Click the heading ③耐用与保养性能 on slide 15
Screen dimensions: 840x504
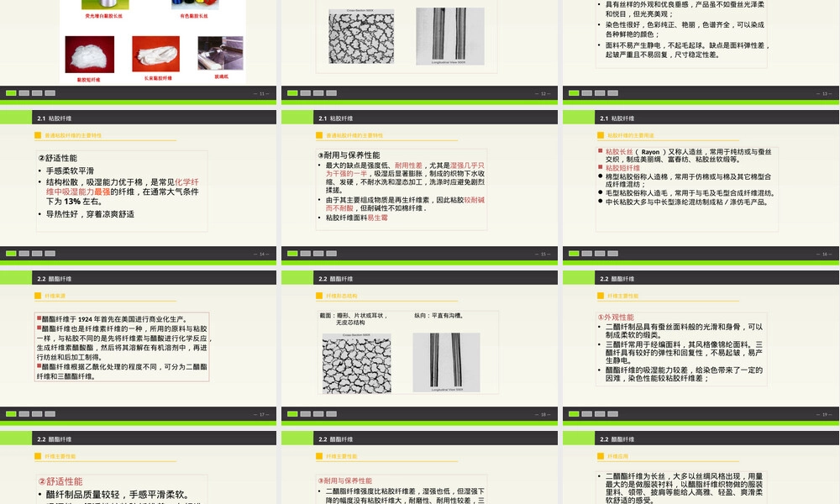(x=349, y=155)
